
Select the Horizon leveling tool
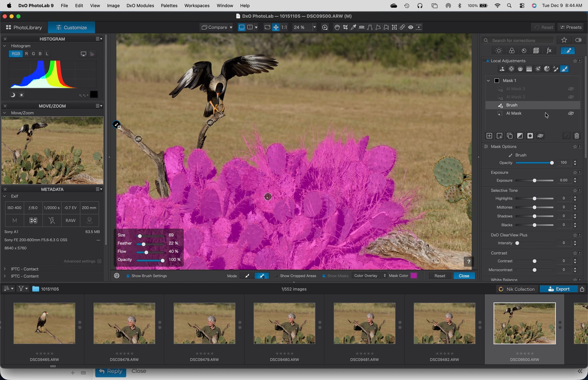pos(362,27)
